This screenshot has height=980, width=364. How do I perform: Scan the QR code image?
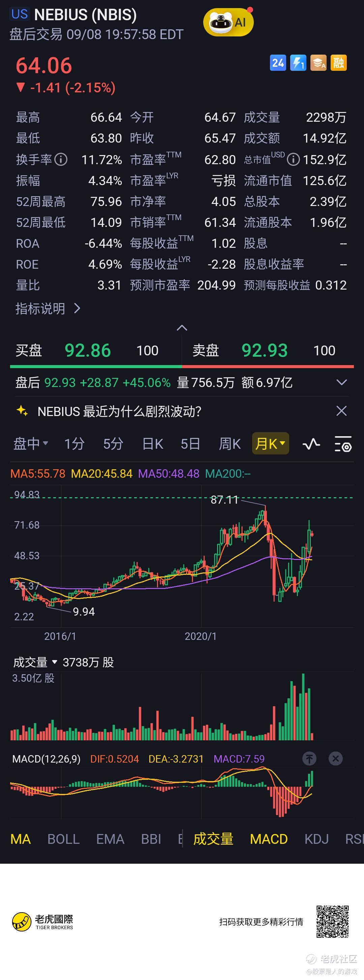click(332, 921)
